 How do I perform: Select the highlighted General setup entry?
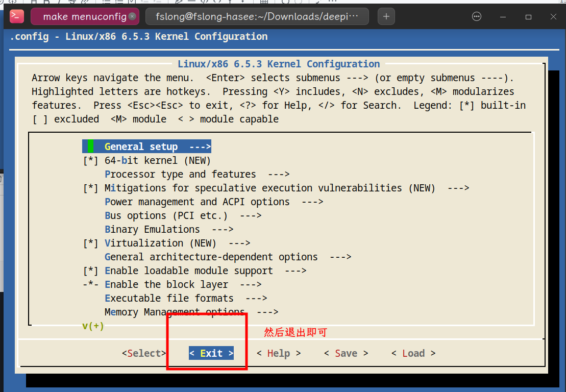click(146, 146)
